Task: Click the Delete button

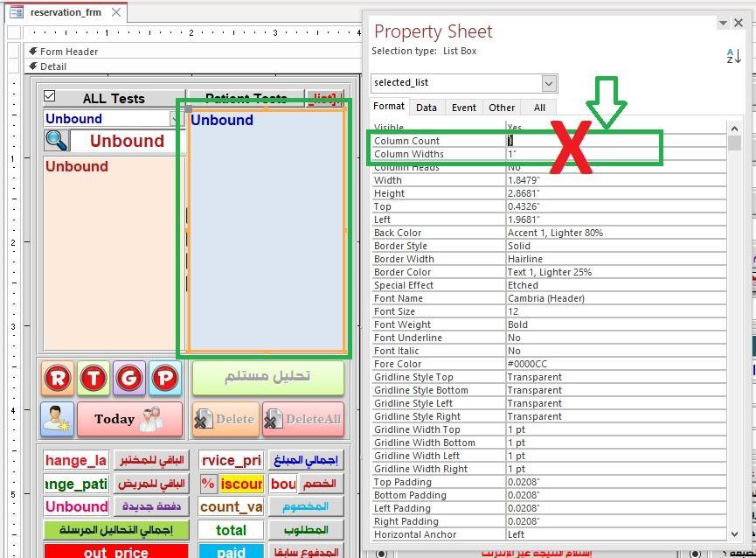Action: click(x=225, y=419)
